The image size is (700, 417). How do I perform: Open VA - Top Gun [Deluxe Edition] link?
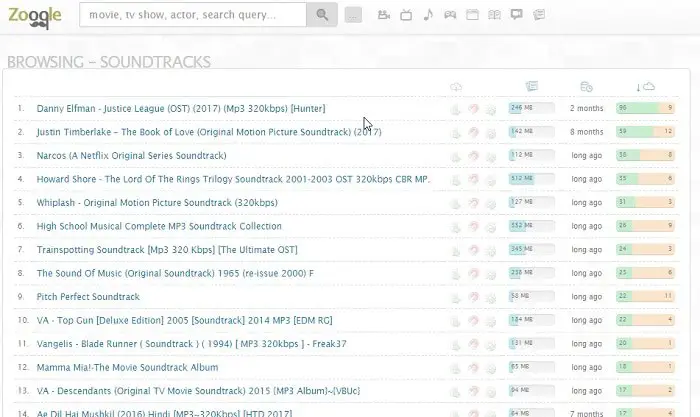(x=184, y=321)
